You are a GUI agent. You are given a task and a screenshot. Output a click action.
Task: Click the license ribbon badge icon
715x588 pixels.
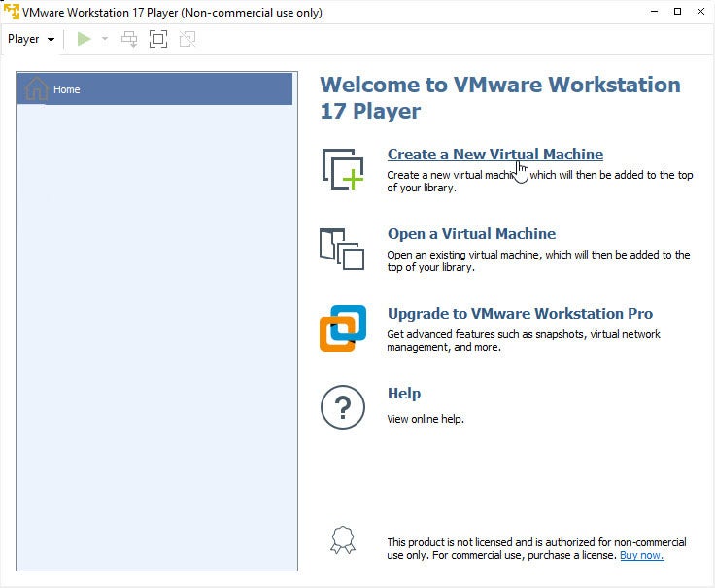click(343, 540)
